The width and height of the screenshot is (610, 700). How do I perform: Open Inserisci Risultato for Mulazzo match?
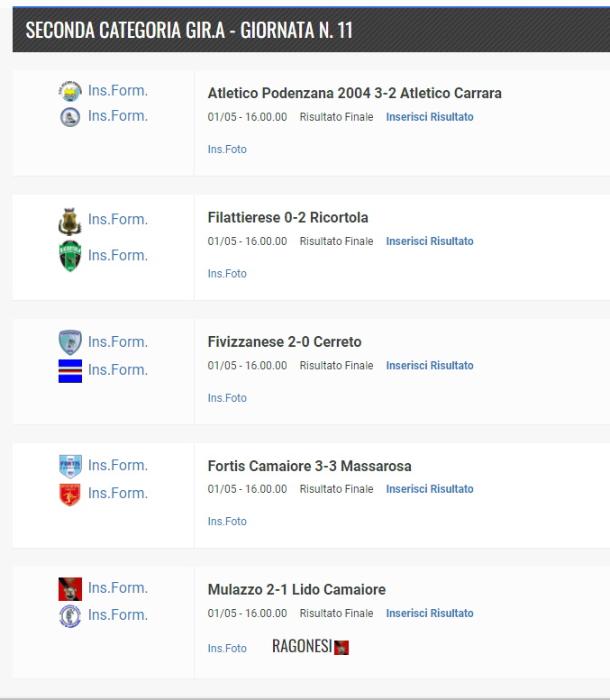[x=430, y=614]
